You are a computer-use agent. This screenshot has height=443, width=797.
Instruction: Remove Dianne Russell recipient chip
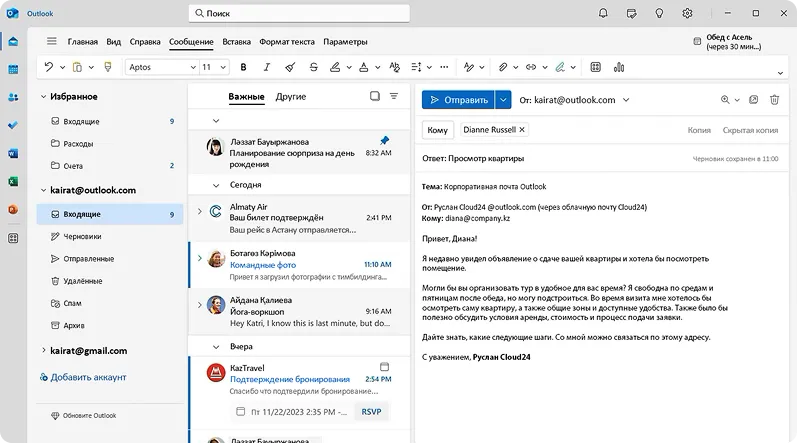(x=522, y=130)
